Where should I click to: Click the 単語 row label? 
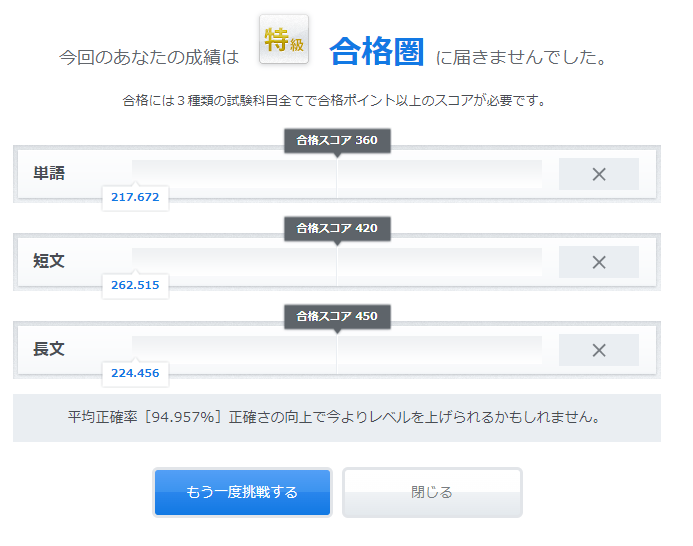[x=49, y=173]
